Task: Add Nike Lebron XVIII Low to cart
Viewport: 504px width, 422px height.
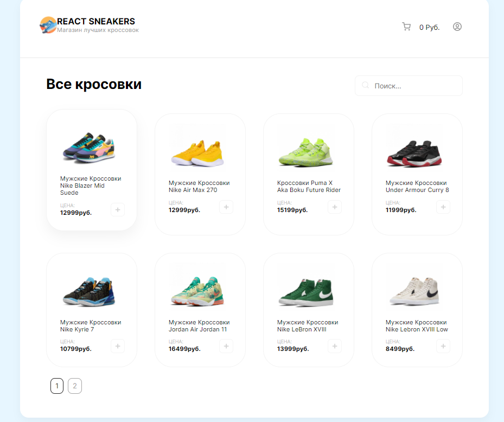Action: pyautogui.click(x=443, y=346)
